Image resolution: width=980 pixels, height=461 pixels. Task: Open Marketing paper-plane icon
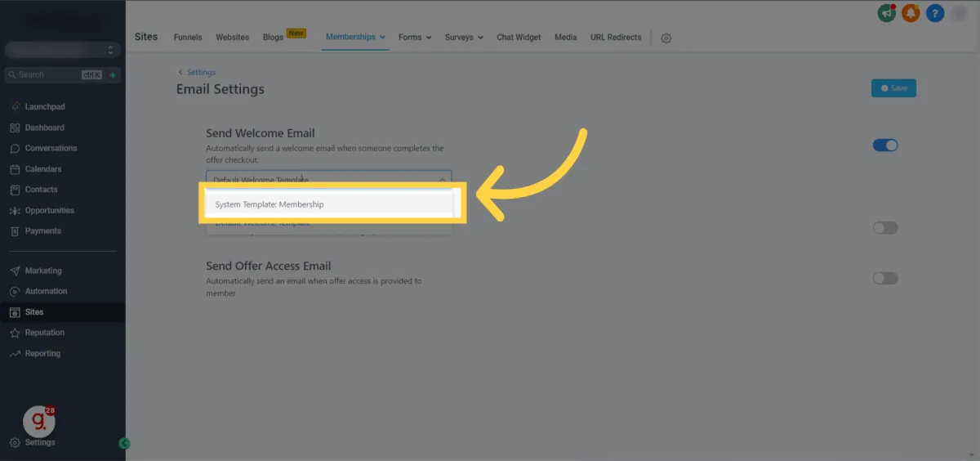pyautogui.click(x=16, y=271)
